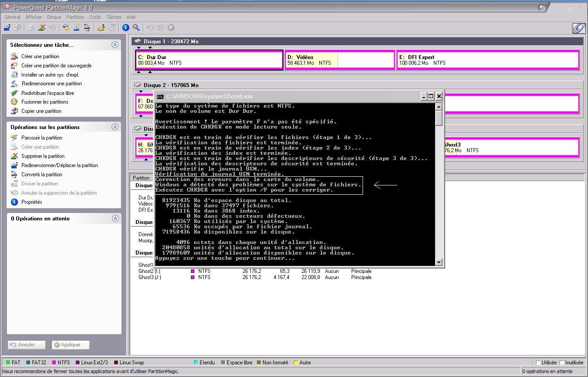
Task: Click the Disque 2 - 157065 Mo header
Action: [x=171, y=85]
